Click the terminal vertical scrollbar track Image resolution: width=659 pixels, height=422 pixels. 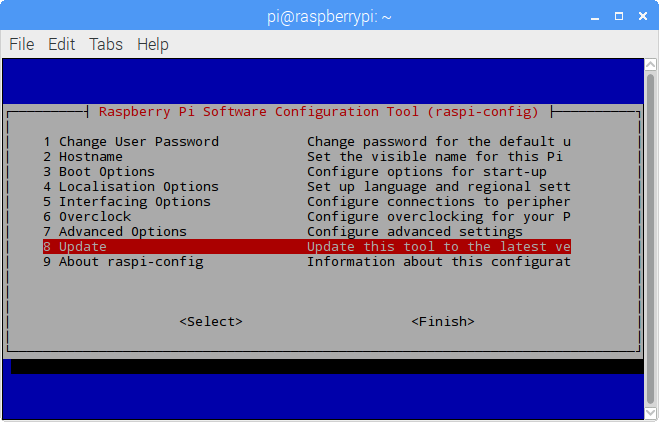[651, 239]
